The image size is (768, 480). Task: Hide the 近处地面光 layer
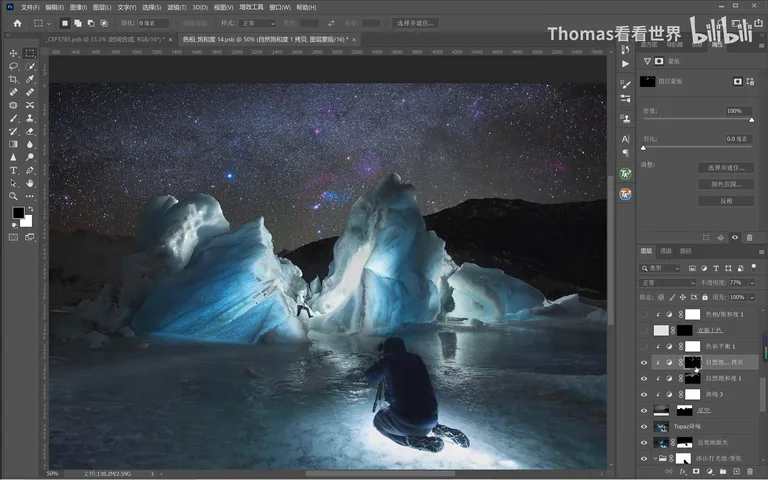[x=644, y=442]
